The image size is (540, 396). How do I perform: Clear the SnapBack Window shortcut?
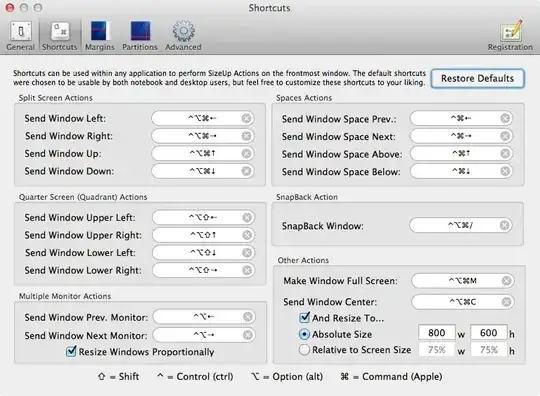coord(505,226)
